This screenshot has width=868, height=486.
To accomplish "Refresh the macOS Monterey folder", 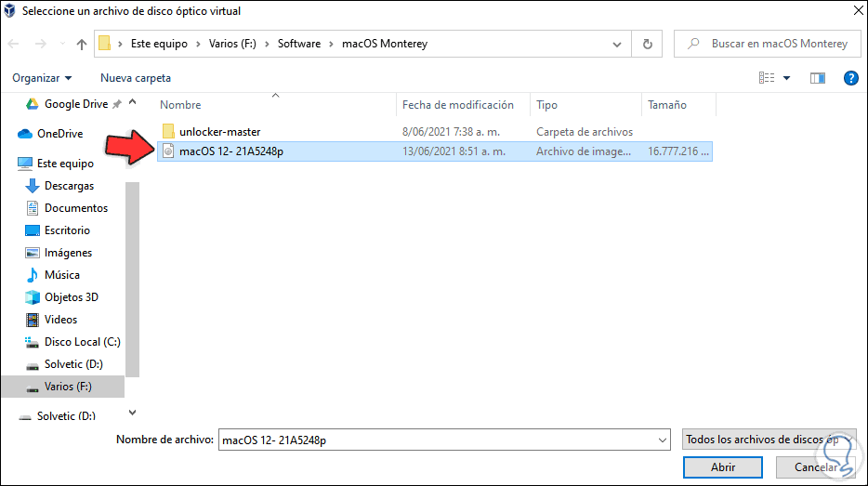I will [x=647, y=44].
